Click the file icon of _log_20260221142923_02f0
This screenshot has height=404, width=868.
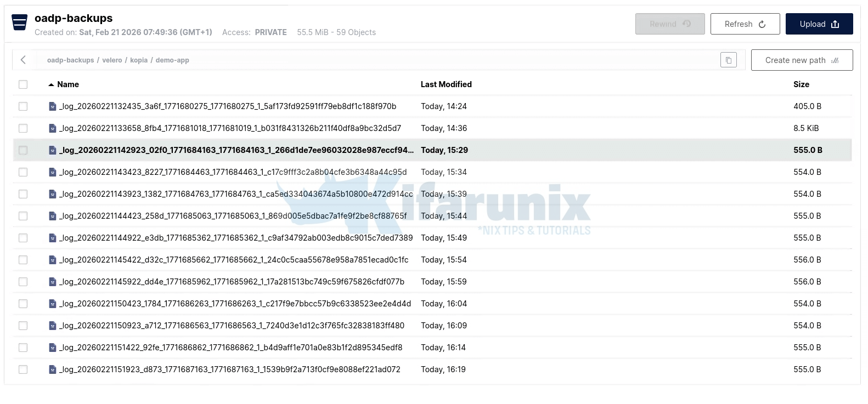pos(53,150)
